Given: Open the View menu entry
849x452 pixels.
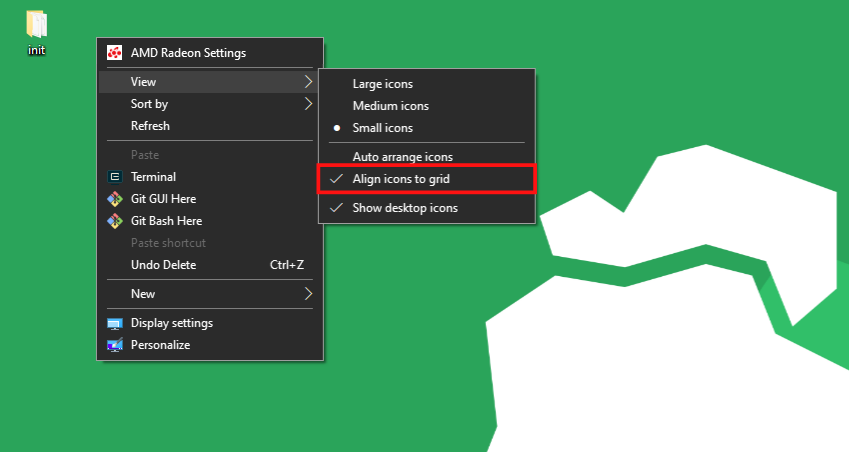Looking at the screenshot, I should 210,82.
